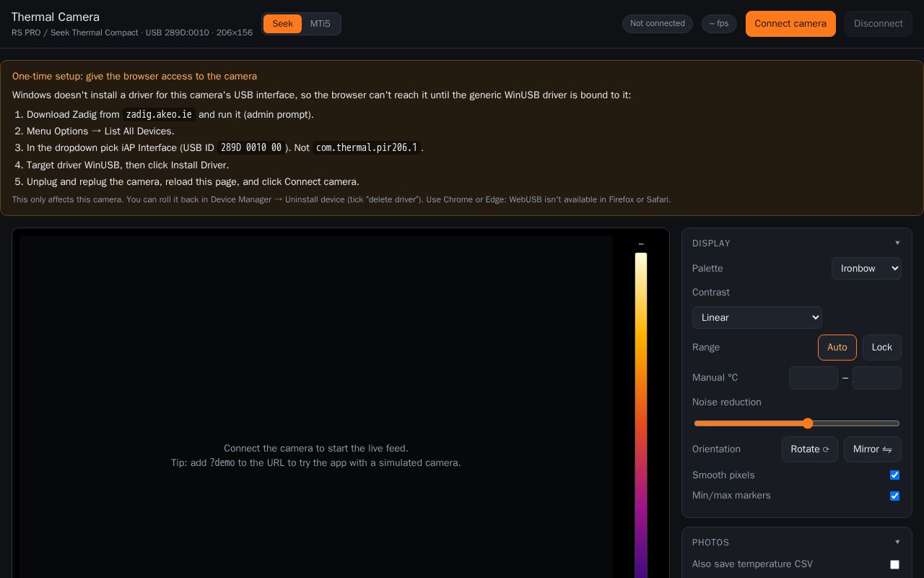Enable Auto range mode
Viewport: 924px width, 578px height.
point(837,348)
